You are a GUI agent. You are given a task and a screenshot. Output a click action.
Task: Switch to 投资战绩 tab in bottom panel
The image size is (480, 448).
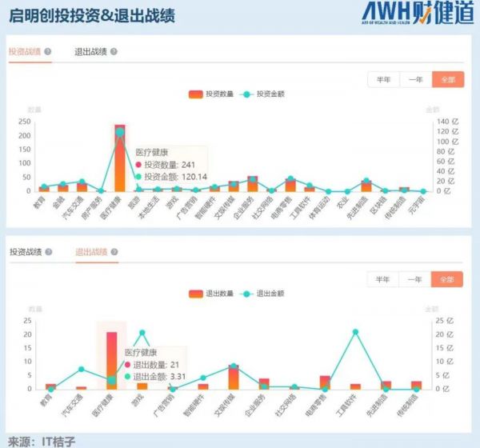pos(25,252)
